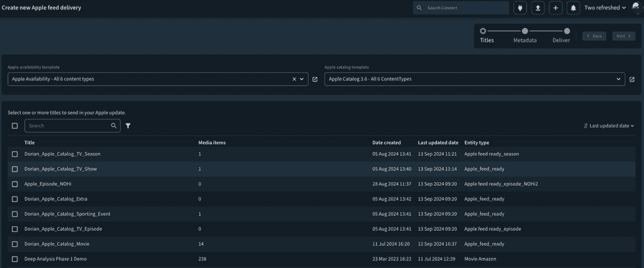The width and height of the screenshot is (644, 268).
Task: Click last updated 12 Sep 2024 16:37
Action: pos(437,244)
